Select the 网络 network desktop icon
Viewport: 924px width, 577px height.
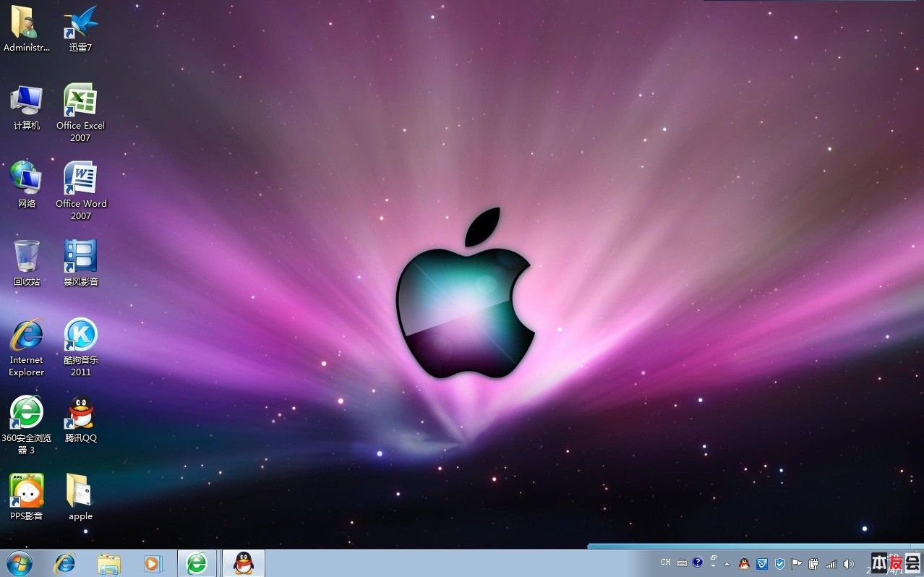[x=27, y=178]
